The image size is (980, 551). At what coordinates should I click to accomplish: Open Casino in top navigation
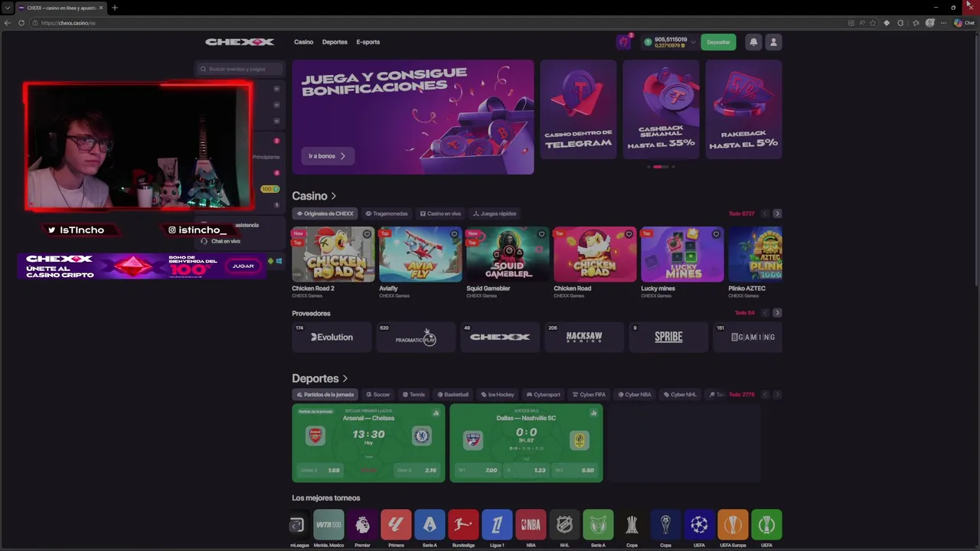(x=304, y=42)
